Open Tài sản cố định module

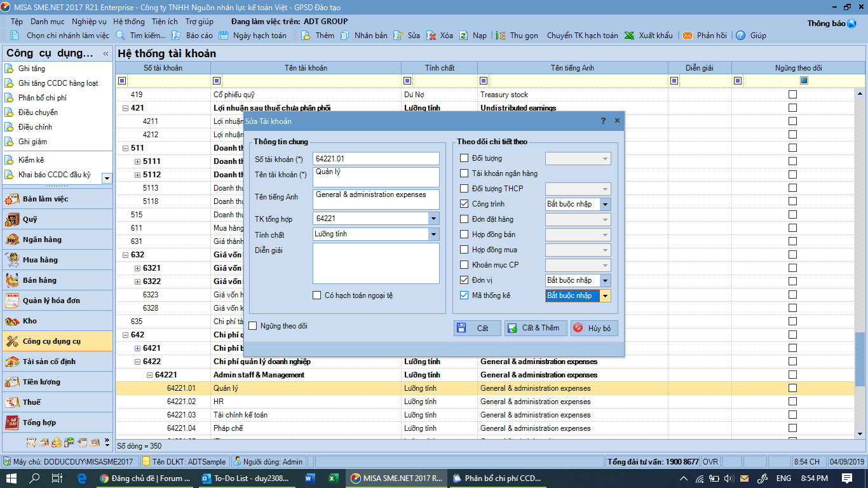(x=48, y=362)
